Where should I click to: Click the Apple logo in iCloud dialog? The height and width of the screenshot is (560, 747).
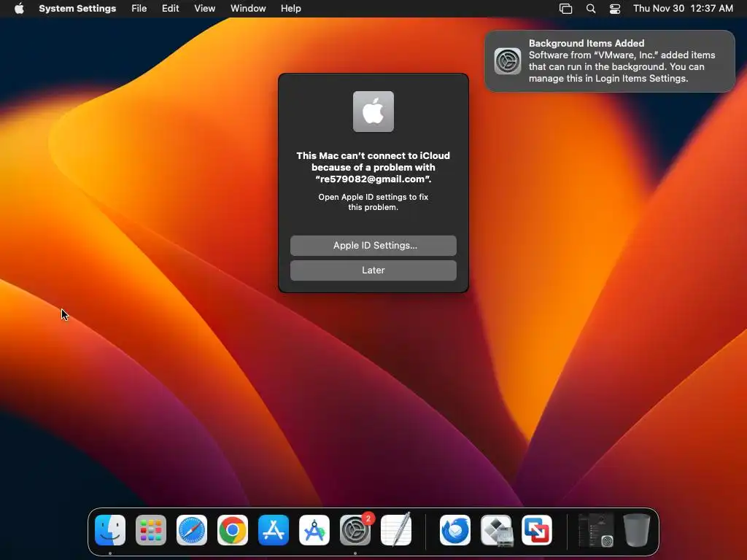pos(373,112)
